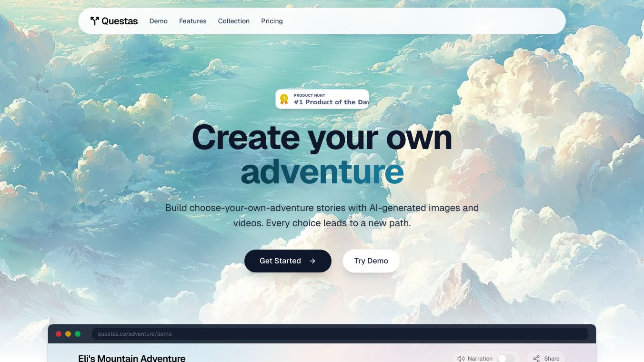Click the Product Hunt medal badge icon
The width and height of the screenshot is (644, 362).
(284, 99)
